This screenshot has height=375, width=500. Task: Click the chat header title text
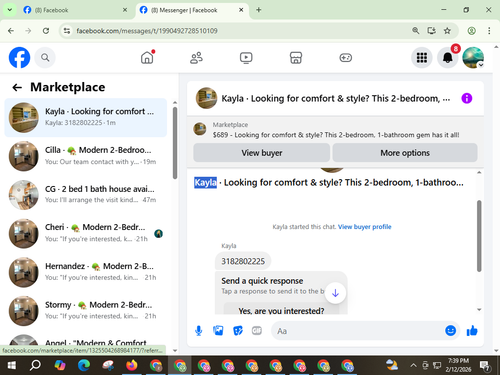[x=336, y=98]
